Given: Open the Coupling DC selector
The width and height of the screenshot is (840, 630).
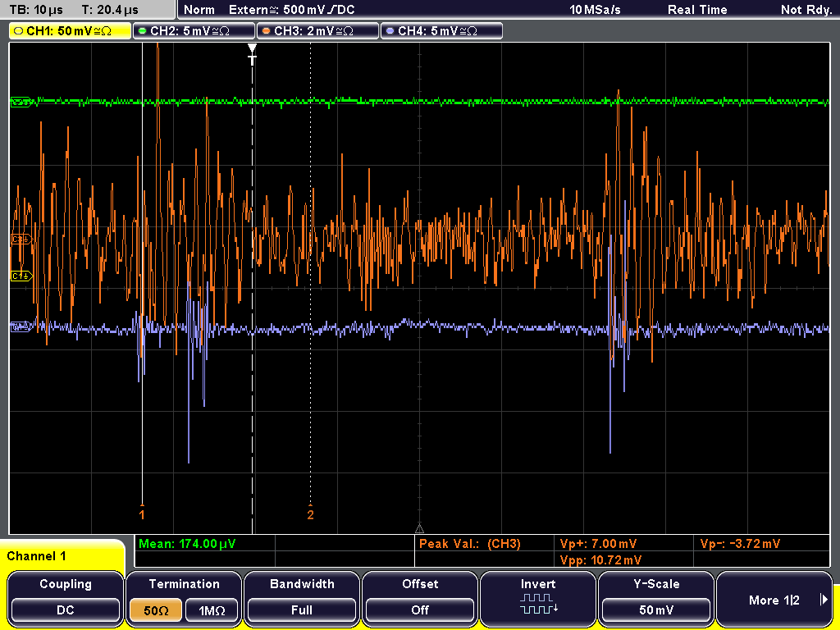Looking at the screenshot, I should pyautogui.click(x=66, y=610).
